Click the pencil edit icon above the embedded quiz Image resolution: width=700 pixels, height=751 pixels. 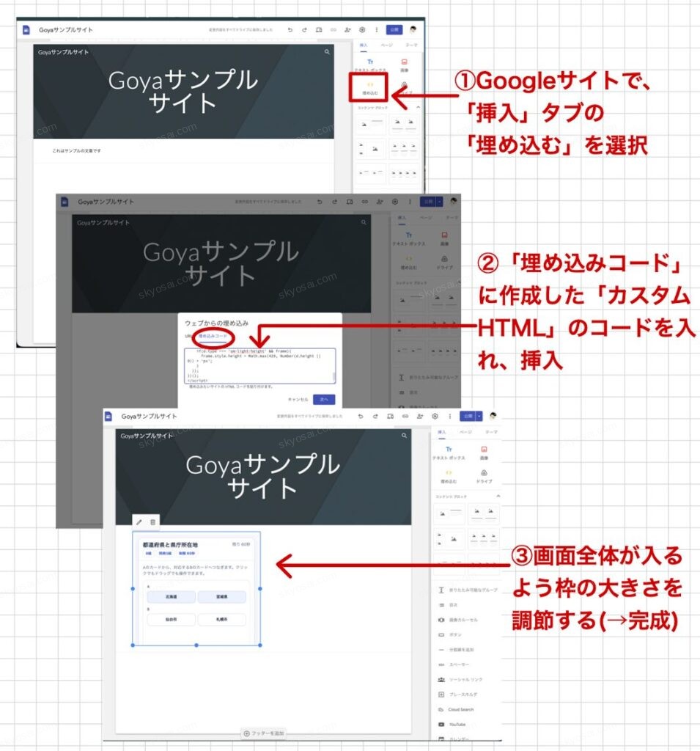[139, 521]
